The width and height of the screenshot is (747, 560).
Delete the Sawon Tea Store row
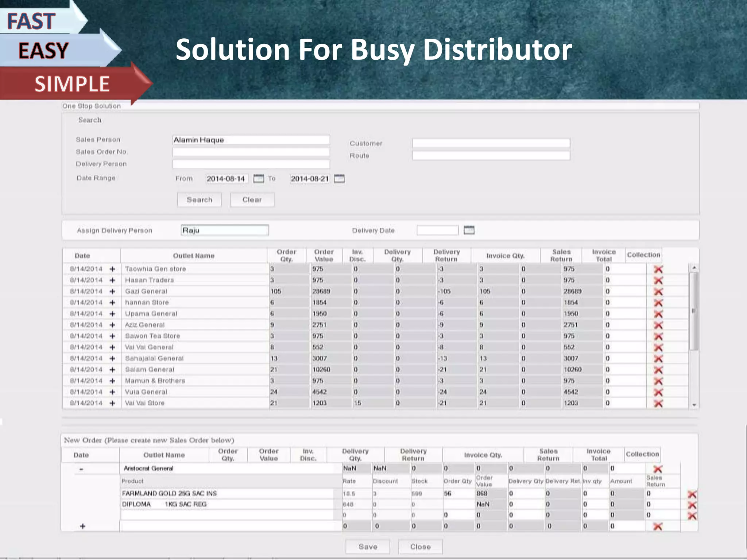(x=658, y=337)
